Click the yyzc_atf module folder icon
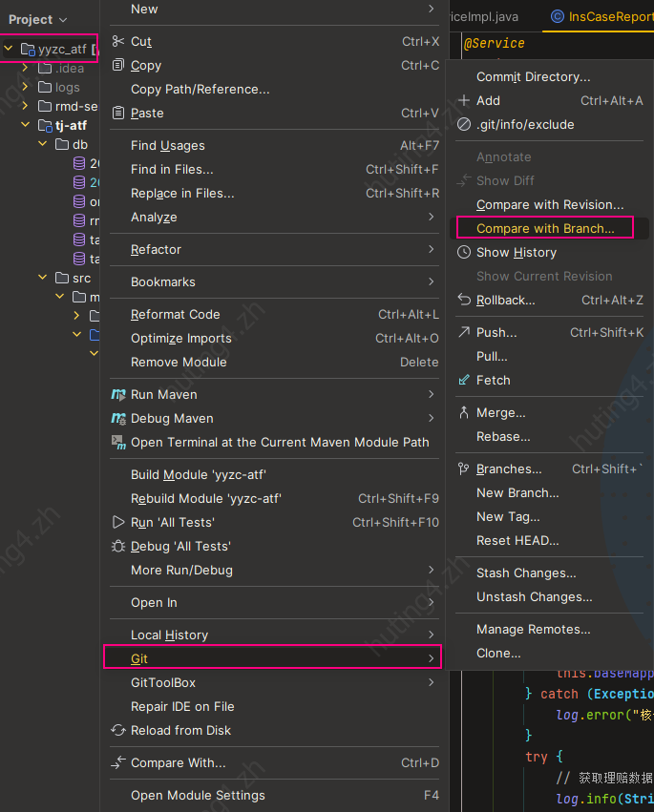654x812 pixels. coord(28,49)
